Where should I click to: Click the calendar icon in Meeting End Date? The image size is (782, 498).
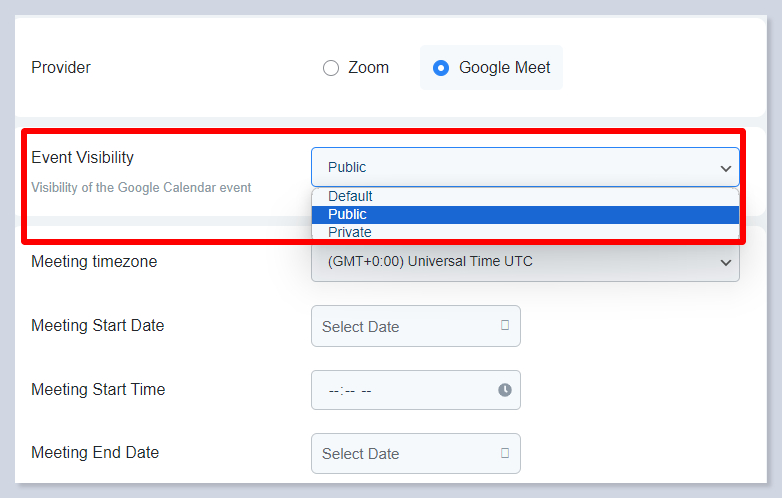click(505, 453)
